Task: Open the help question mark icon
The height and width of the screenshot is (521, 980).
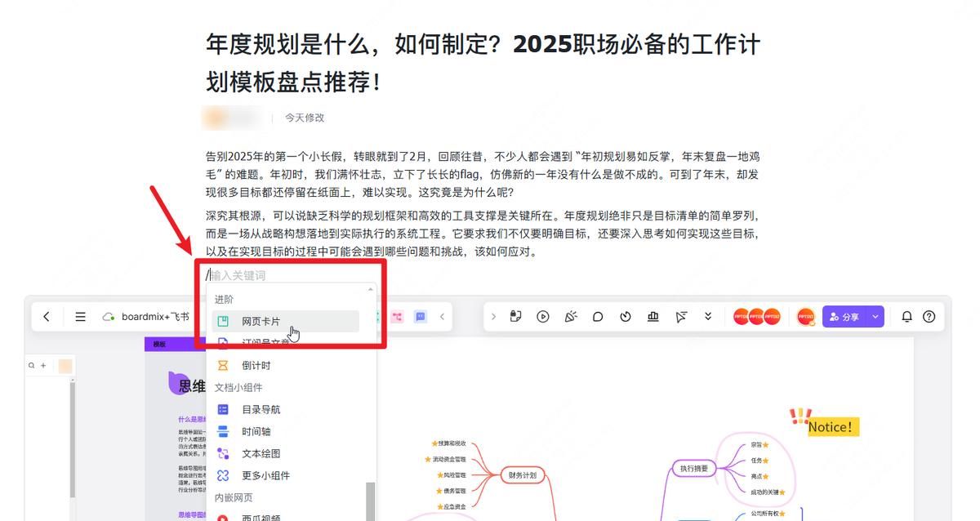Action: 929,316
